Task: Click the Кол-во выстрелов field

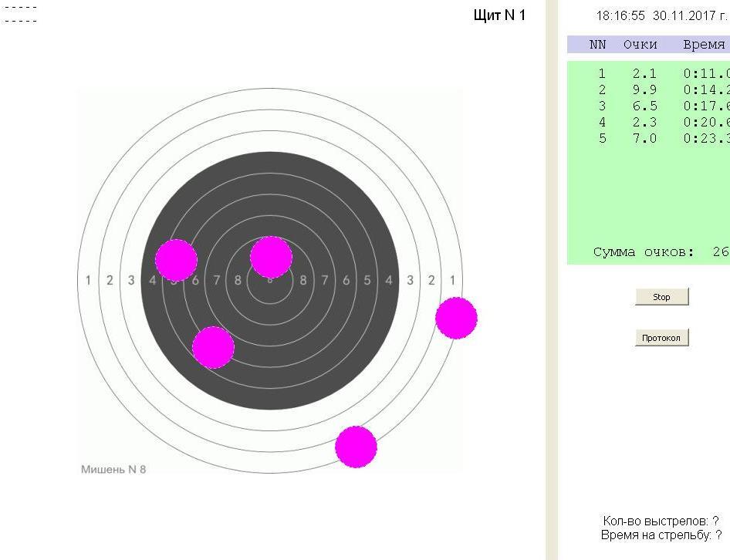Action: [x=661, y=521]
